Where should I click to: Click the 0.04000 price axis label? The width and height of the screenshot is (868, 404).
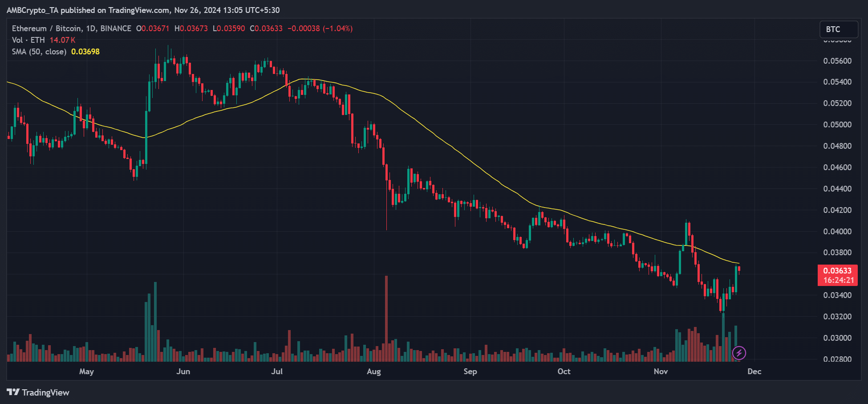(837, 232)
